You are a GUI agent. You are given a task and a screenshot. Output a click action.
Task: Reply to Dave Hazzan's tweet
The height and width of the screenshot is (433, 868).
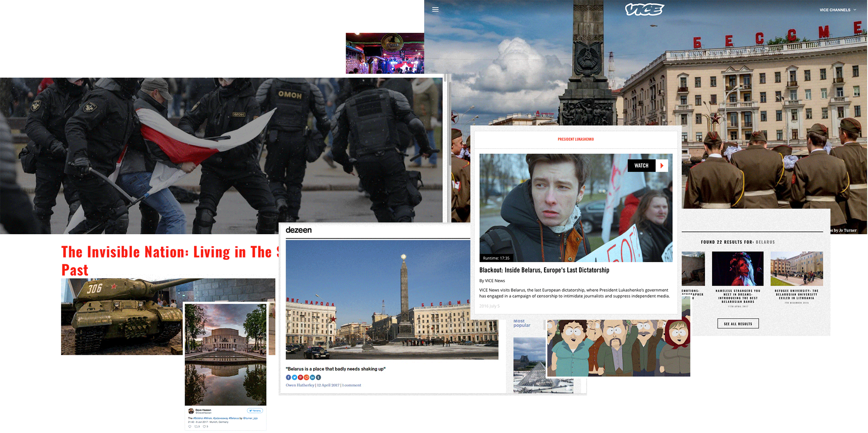[x=190, y=426]
